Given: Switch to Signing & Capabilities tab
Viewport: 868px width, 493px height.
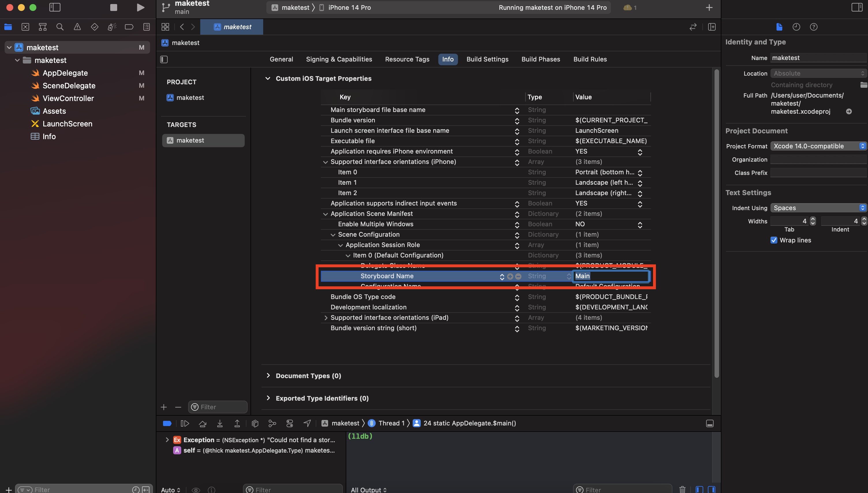Looking at the screenshot, I should 339,59.
